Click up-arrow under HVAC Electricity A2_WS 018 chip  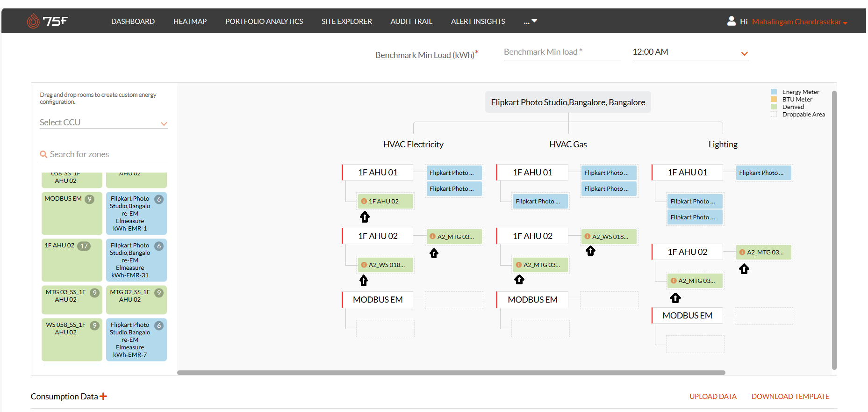click(x=364, y=281)
